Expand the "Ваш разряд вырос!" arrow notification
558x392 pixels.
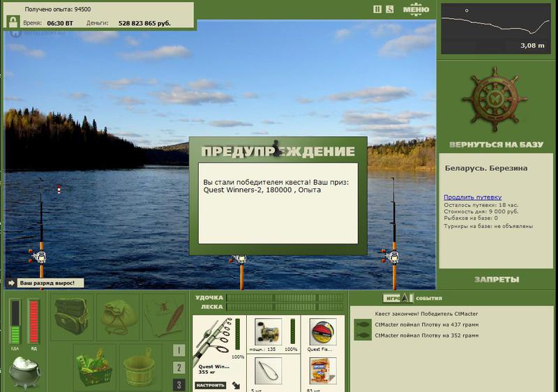[11, 282]
